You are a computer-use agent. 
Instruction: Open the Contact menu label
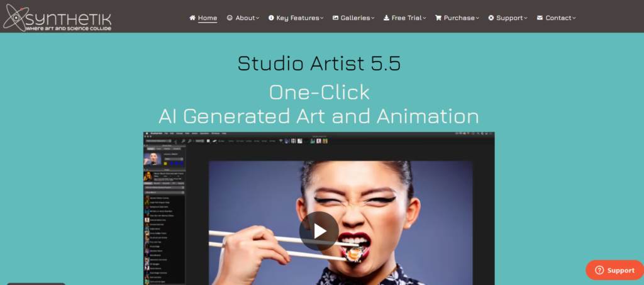coord(558,18)
